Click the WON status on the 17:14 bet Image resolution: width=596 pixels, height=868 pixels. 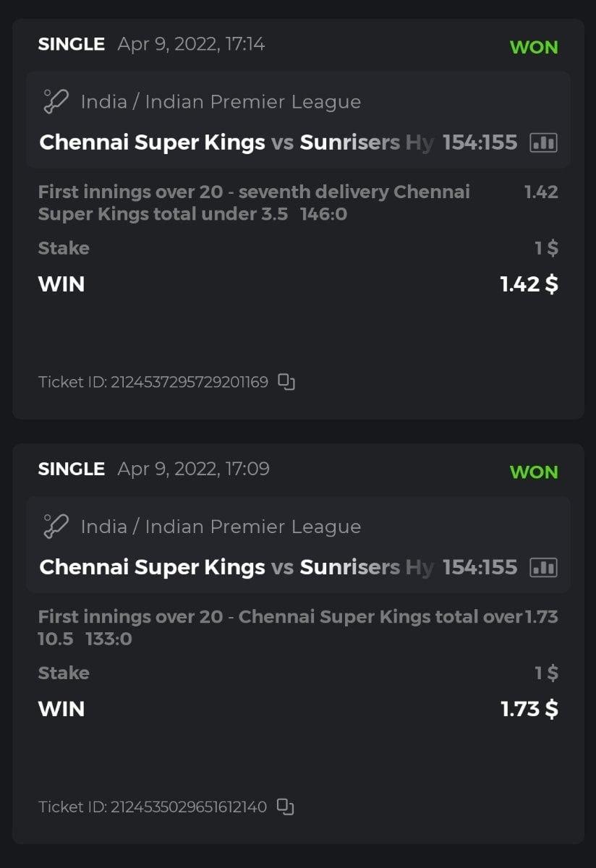pos(534,48)
